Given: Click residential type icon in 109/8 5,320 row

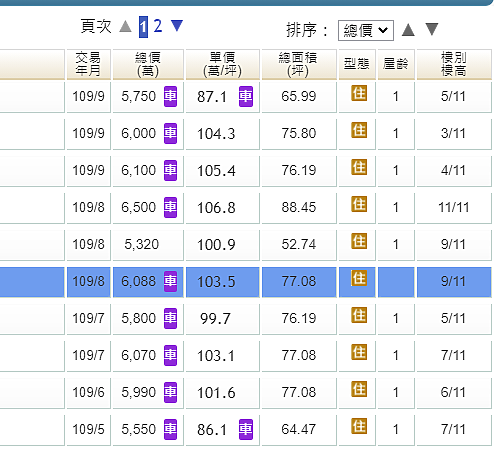Looking at the screenshot, I should pyautogui.click(x=359, y=241).
